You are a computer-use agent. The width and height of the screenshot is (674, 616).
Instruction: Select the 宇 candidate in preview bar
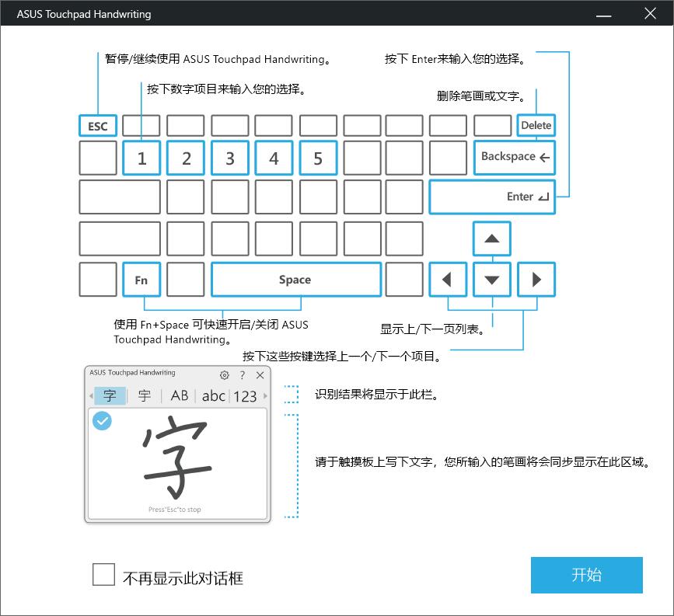click(x=145, y=395)
